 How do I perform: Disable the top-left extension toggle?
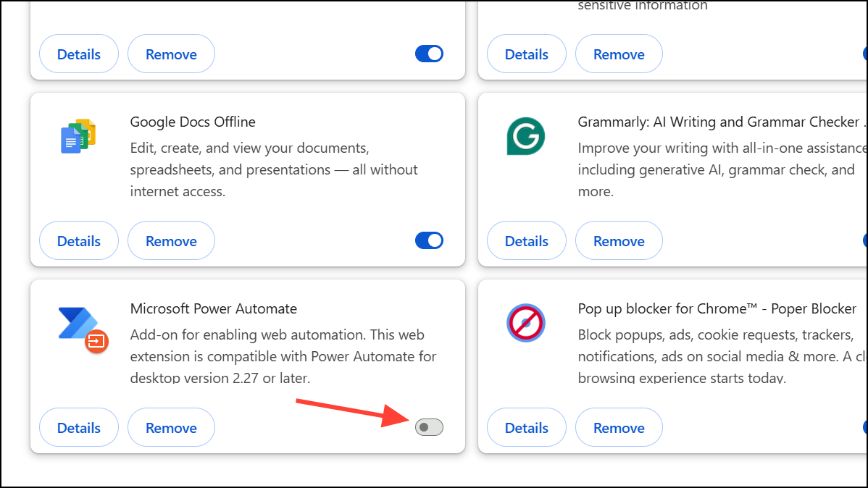(429, 53)
